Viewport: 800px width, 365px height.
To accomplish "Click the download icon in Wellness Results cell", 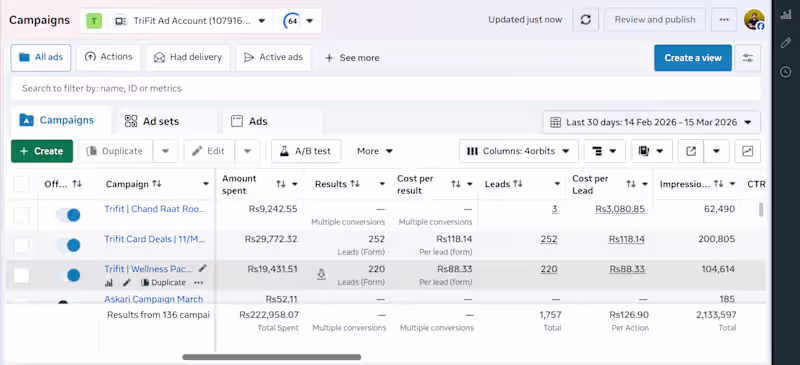I will [x=321, y=275].
